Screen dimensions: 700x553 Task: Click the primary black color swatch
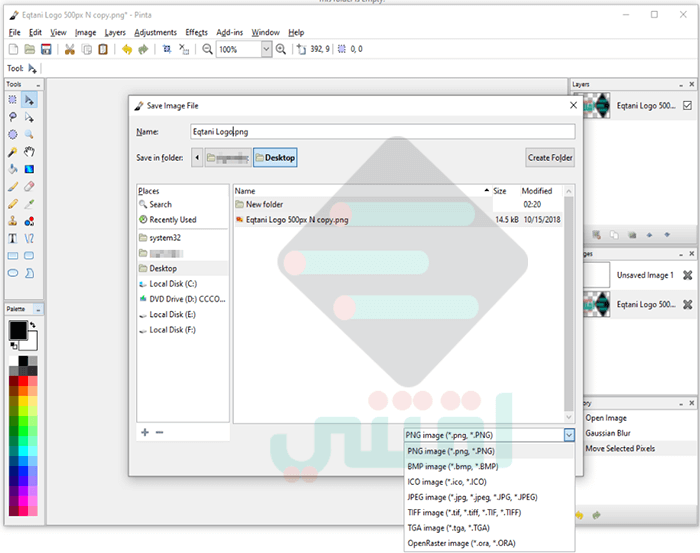pyautogui.click(x=18, y=330)
